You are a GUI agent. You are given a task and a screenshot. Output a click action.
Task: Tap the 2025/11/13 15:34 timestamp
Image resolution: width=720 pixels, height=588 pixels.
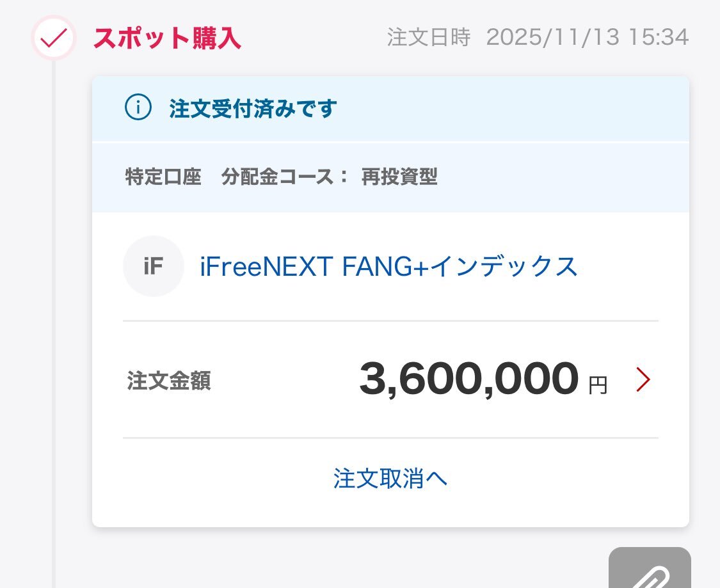pyautogui.click(x=587, y=38)
